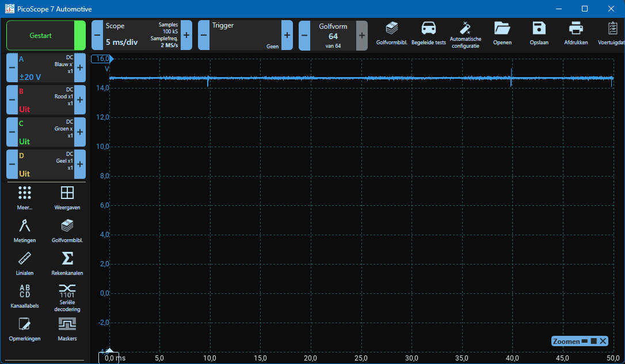625x364 pixels.
Task: Decrease channel A voltage range
Action: 12,68
